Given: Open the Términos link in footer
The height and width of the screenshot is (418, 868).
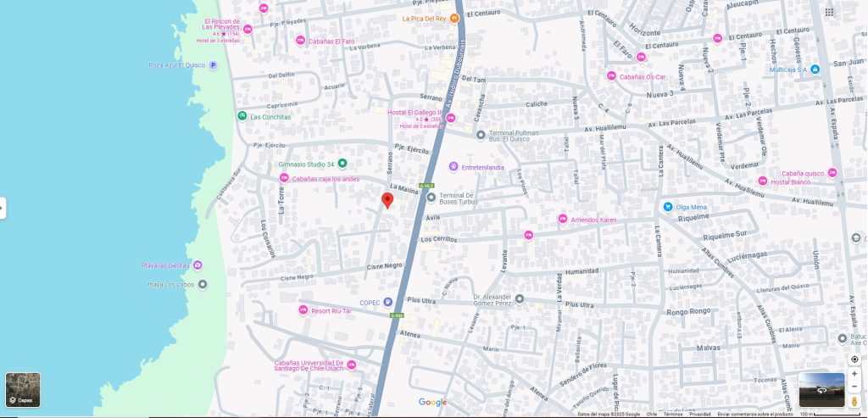Looking at the screenshot, I should pyautogui.click(x=673, y=414).
